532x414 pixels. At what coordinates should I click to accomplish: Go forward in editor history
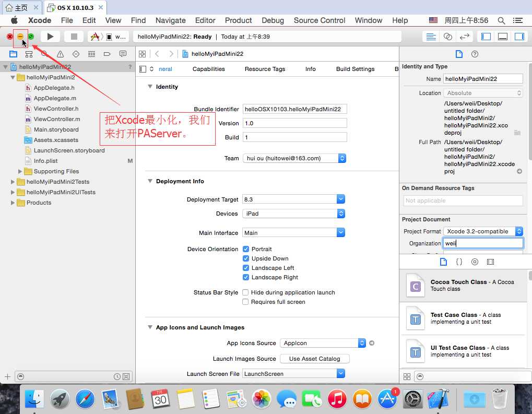[x=171, y=54]
